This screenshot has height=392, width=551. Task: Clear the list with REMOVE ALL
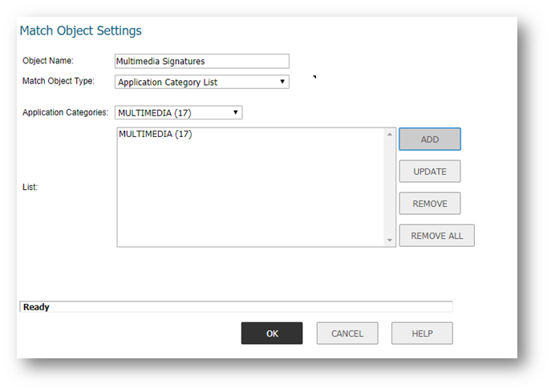[x=436, y=236]
